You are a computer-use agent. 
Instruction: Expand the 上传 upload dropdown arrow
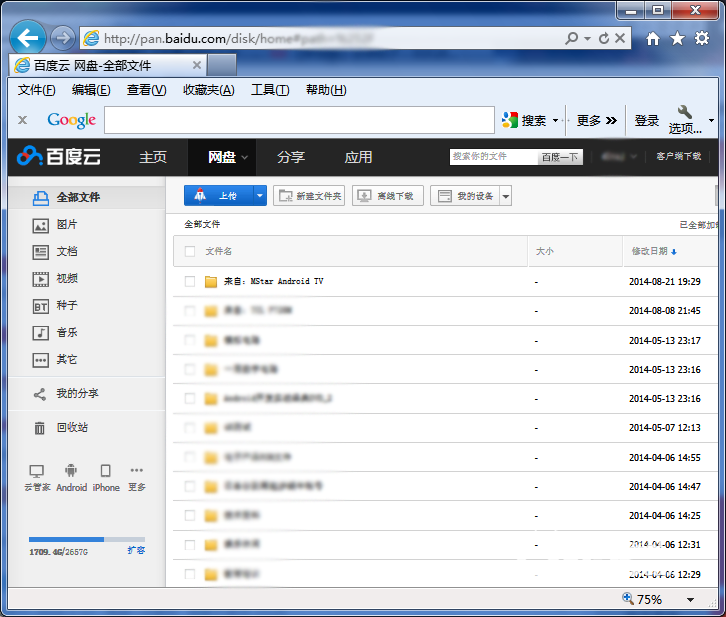260,196
